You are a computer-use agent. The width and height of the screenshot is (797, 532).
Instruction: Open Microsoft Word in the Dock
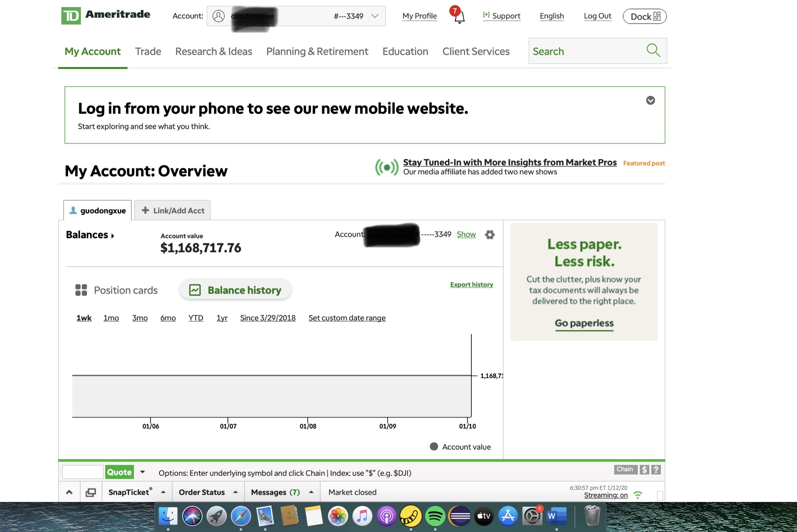coord(557,516)
